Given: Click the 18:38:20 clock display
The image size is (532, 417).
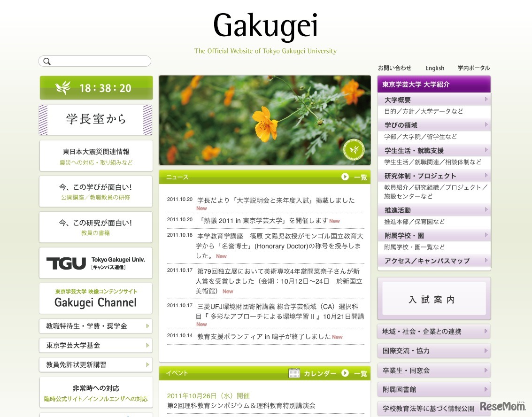Looking at the screenshot, I should (x=105, y=88).
